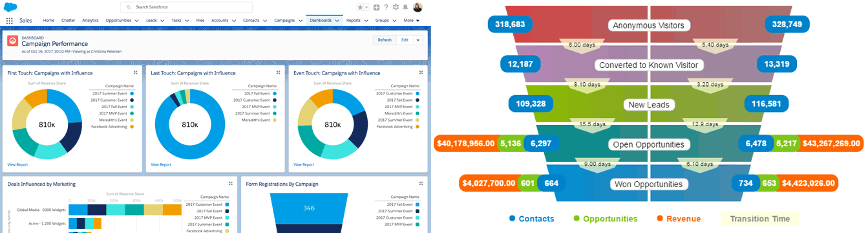Screen dimensions: 868x233
Task: Open the App Launcher grid icon
Action: [10, 21]
